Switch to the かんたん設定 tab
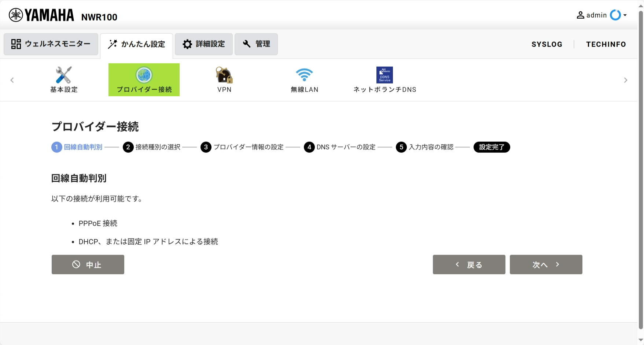Screen dimensions: 644x345 pos(136,44)
